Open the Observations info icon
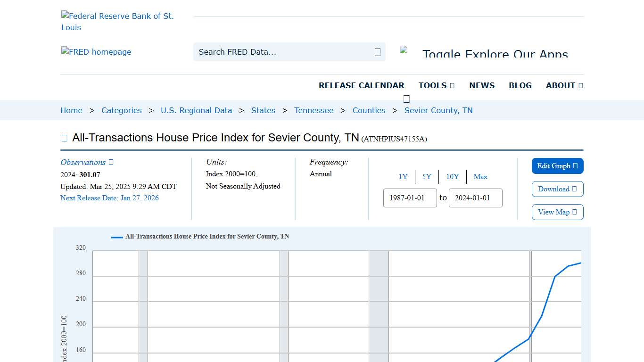644x362 pixels. pyautogui.click(x=111, y=162)
